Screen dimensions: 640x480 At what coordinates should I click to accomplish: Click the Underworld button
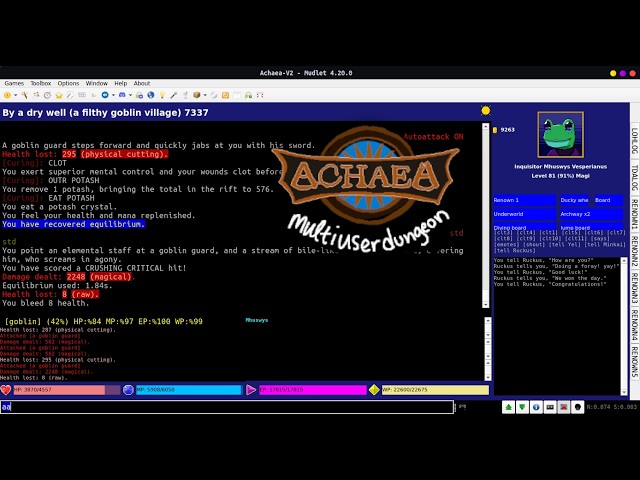524,214
